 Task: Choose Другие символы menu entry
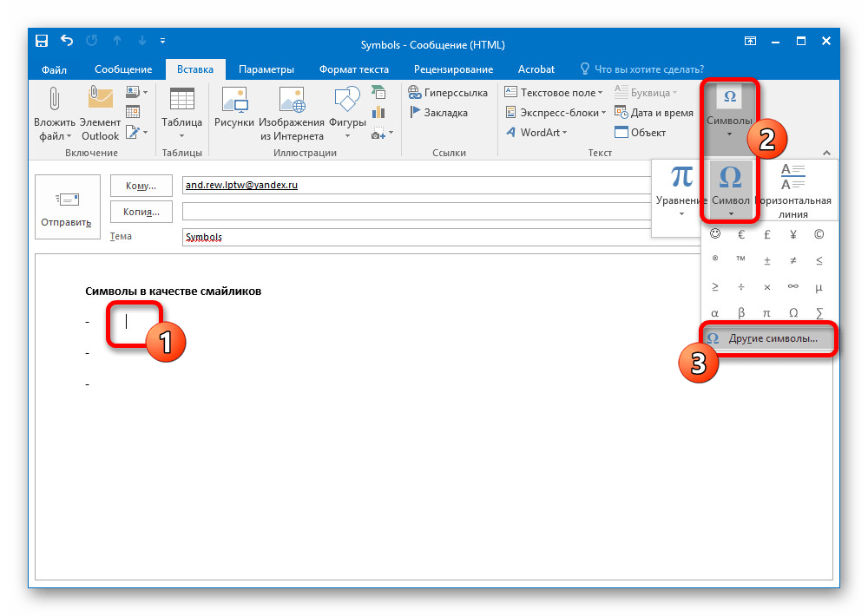(x=773, y=338)
